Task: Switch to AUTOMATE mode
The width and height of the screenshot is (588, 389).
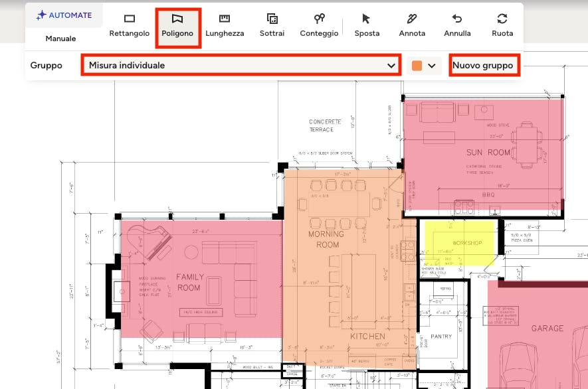Action: 64,15
